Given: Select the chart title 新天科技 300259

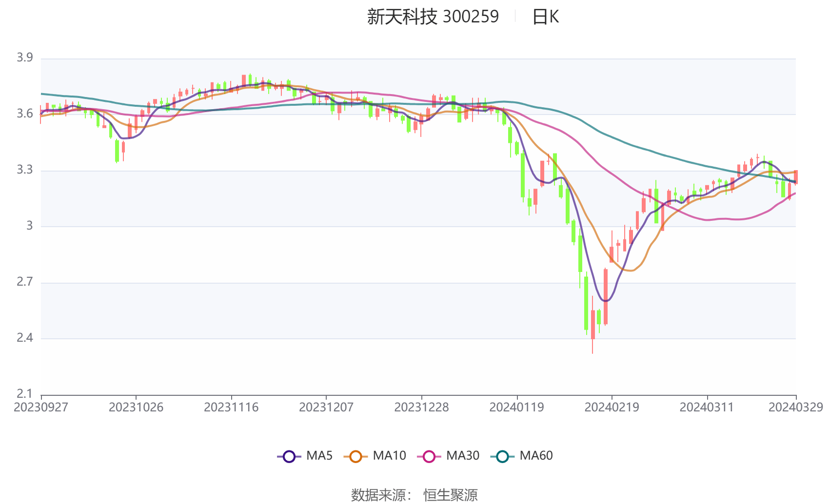Looking at the screenshot, I should 431,16.
